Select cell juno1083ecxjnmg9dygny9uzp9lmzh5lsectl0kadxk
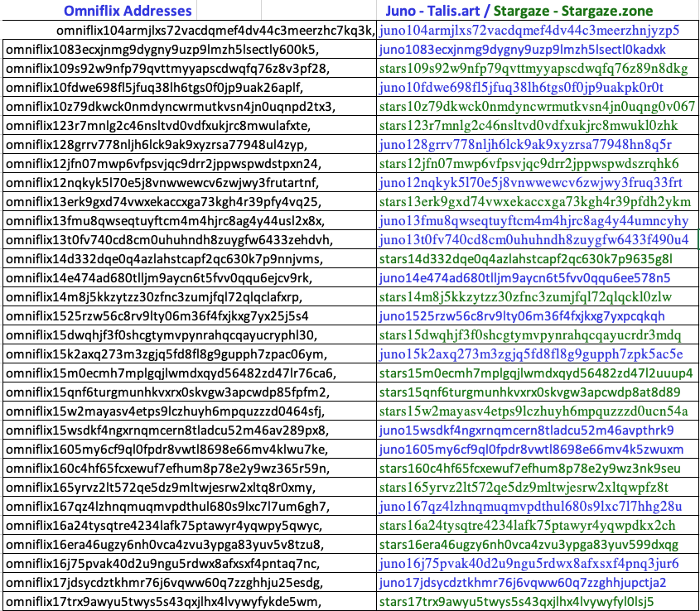 pos(538,49)
